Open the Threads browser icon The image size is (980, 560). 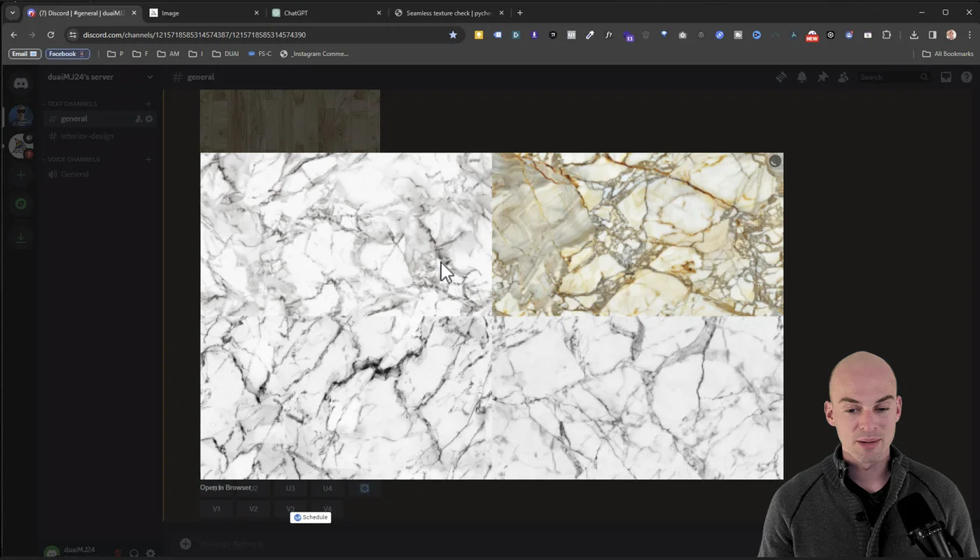point(780,77)
